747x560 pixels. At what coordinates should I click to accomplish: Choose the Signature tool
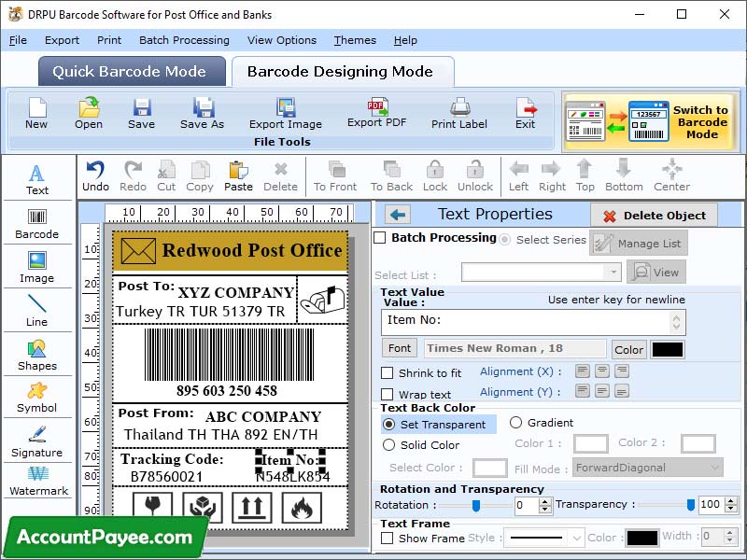coord(37,441)
